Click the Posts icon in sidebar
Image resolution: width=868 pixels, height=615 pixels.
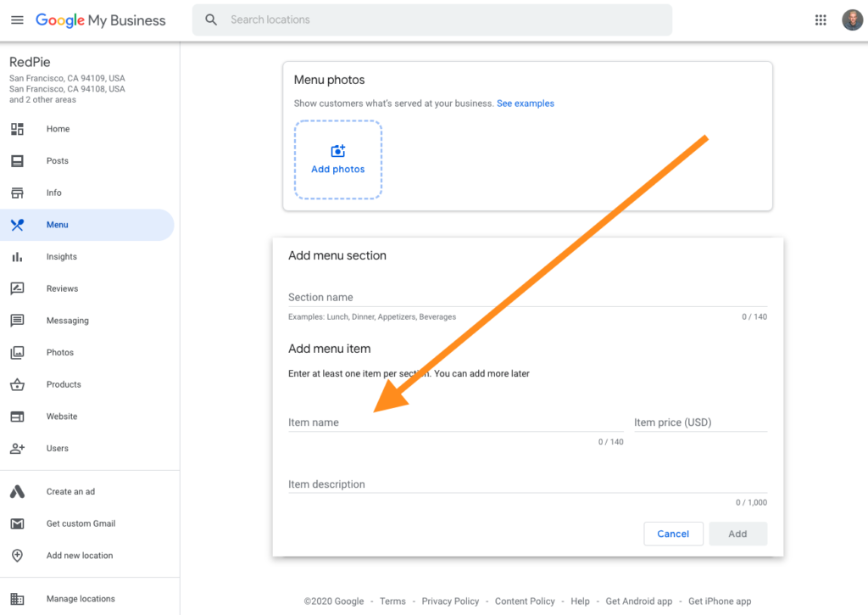click(17, 161)
